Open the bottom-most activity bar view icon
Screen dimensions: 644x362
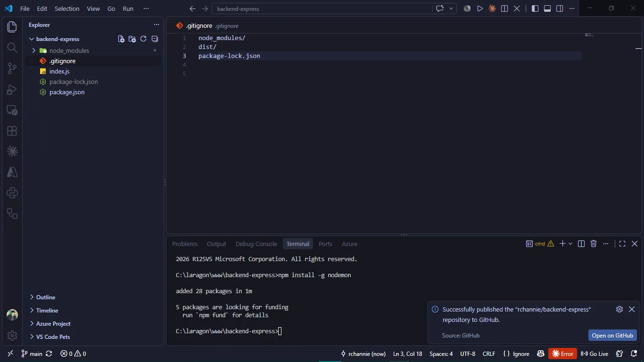coord(12,214)
